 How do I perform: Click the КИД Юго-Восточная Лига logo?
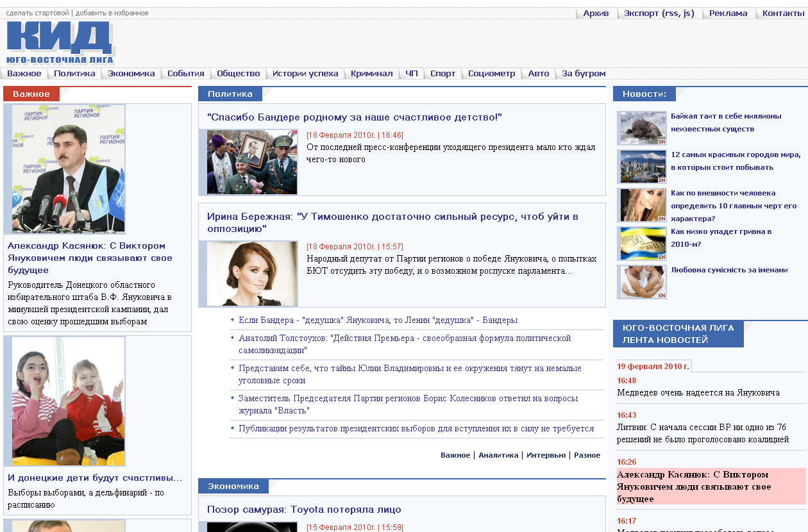tap(60, 43)
